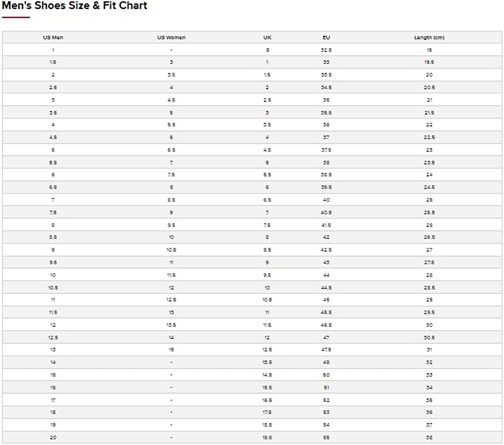
Task: Click the US Women size 15 cell
Action: tap(171, 349)
